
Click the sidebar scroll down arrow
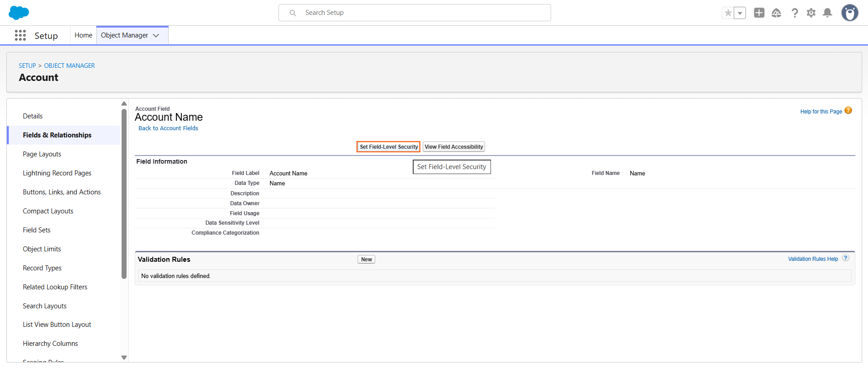pyautogui.click(x=124, y=358)
